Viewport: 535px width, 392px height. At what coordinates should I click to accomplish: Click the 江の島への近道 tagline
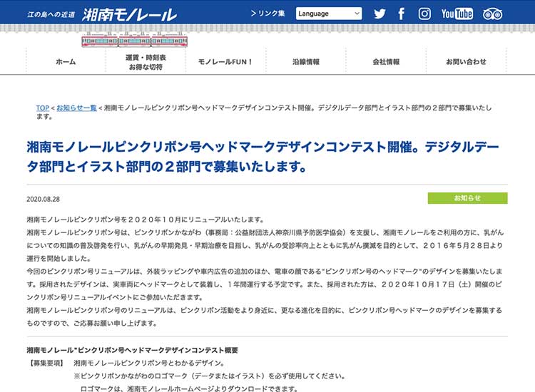point(51,15)
